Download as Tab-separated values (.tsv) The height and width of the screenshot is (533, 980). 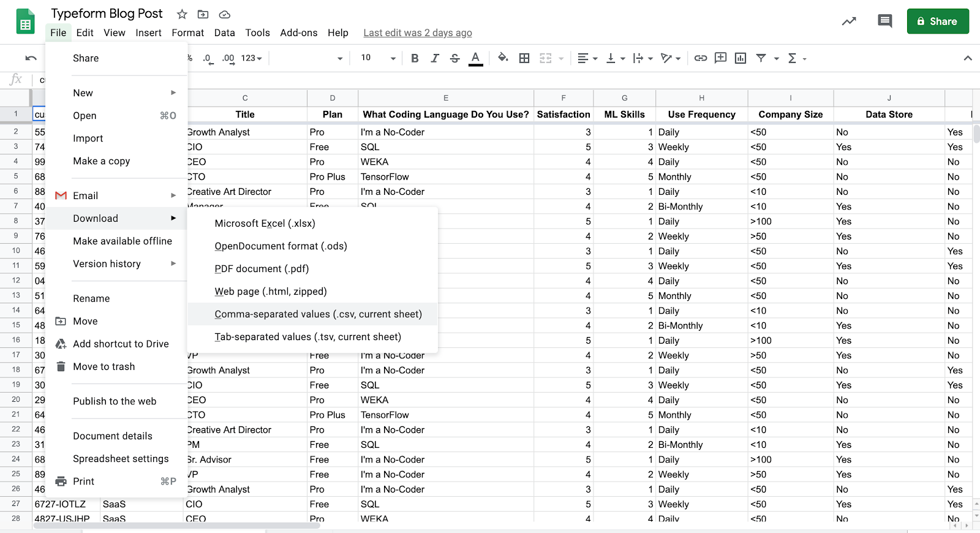tap(312, 337)
